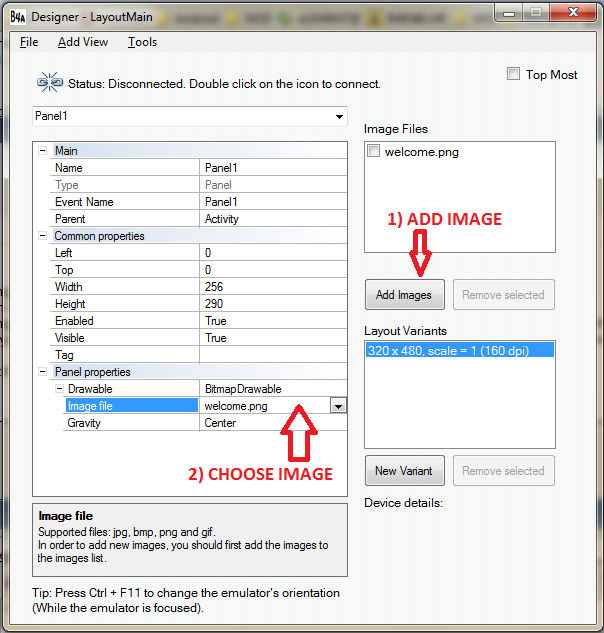Click the New Variant button
This screenshot has width=604, height=633.
[405, 471]
